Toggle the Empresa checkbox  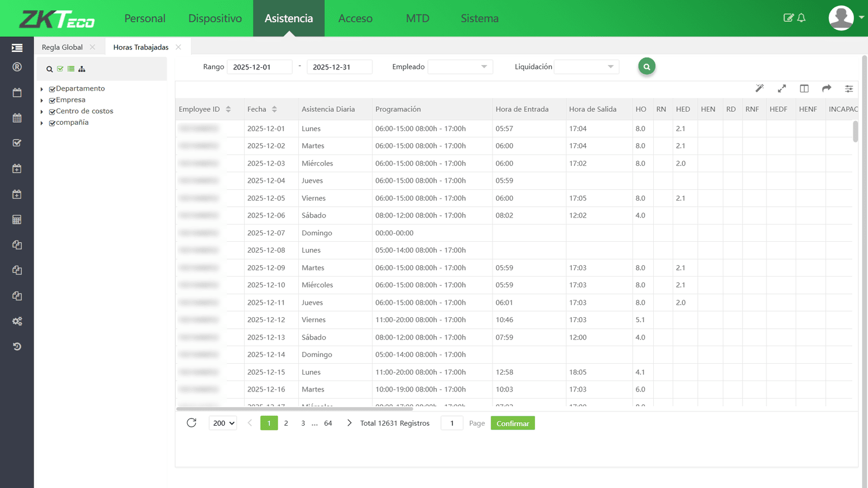52,100
